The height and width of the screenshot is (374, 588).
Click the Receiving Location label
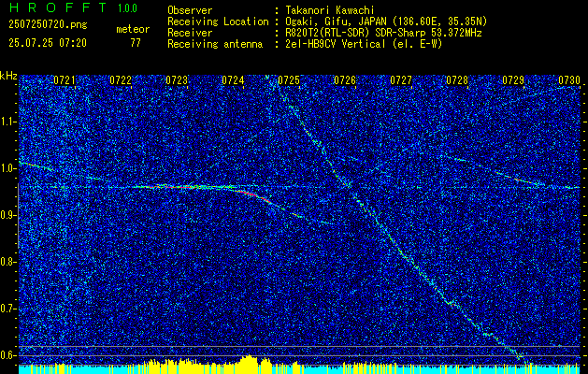218,22
